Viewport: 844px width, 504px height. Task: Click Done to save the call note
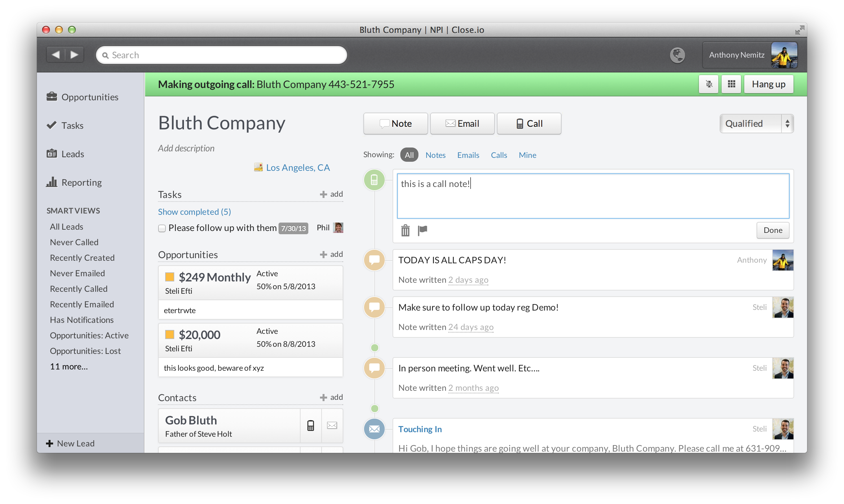click(774, 229)
